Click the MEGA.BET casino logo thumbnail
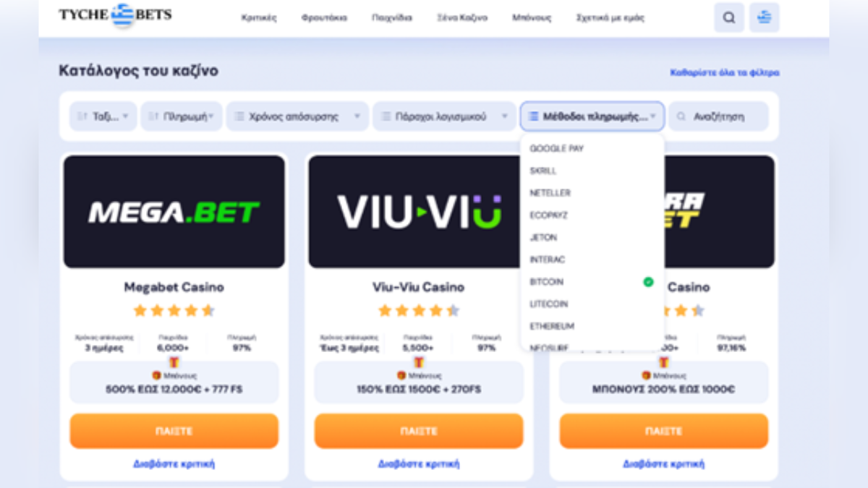 point(174,212)
